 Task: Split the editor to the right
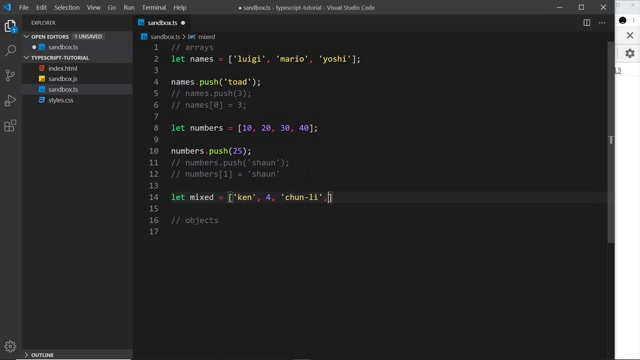point(587,23)
